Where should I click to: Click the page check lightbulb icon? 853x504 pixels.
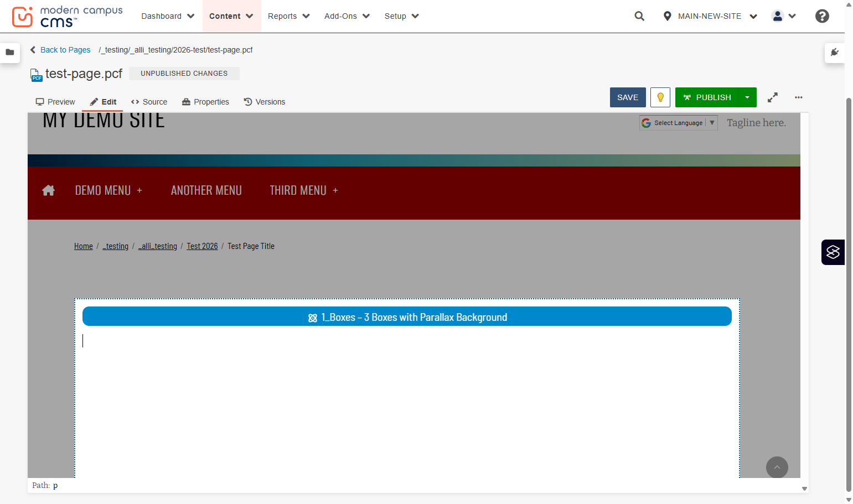pyautogui.click(x=660, y=97)
